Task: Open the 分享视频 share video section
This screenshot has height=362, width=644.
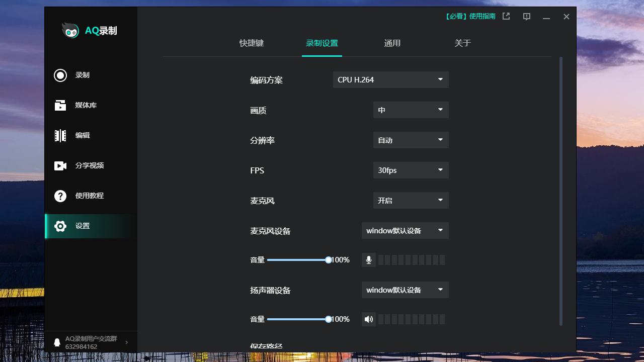Action: [x=60, y=165]
